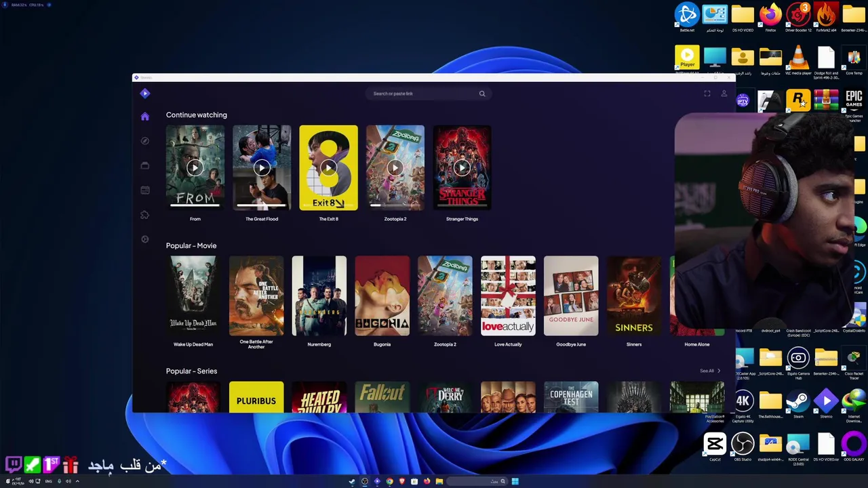Open WinRAR desktop icon
The width and height of the screenshot is (868, 488).
826,101
